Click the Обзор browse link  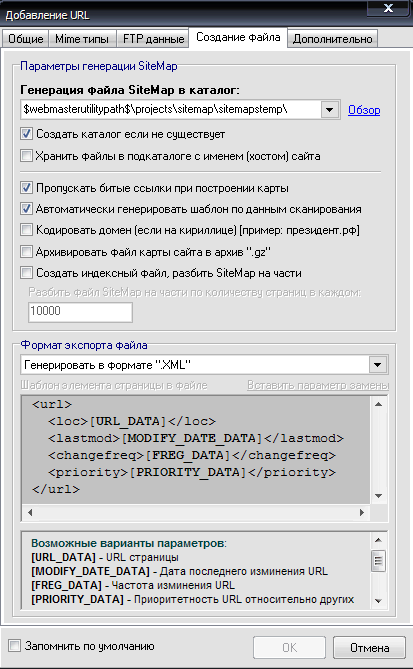pos(364,110)
